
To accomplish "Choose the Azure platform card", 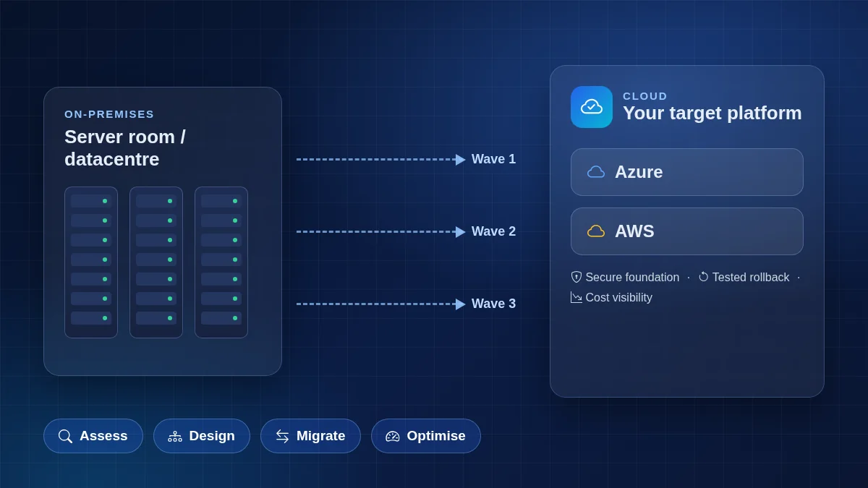I will tap(687, 172).
